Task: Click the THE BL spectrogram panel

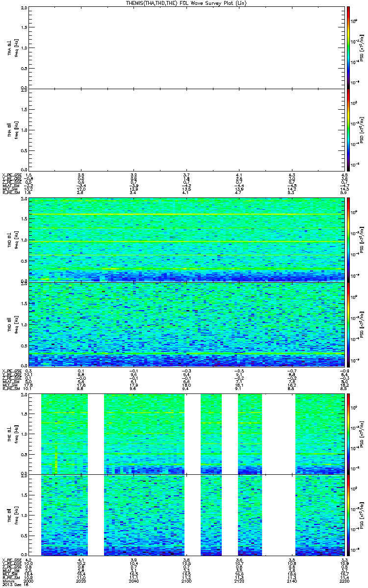Action: pos(186,433)
